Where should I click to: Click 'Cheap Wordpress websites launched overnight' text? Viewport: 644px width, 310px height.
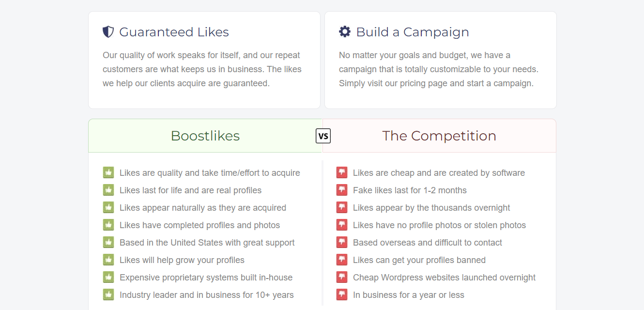click(x=444, y=278)
